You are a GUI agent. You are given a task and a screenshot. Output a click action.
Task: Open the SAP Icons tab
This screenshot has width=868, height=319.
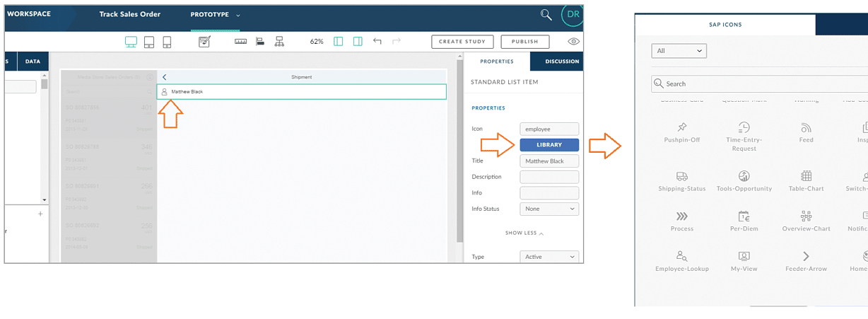[x=725, y=25]
